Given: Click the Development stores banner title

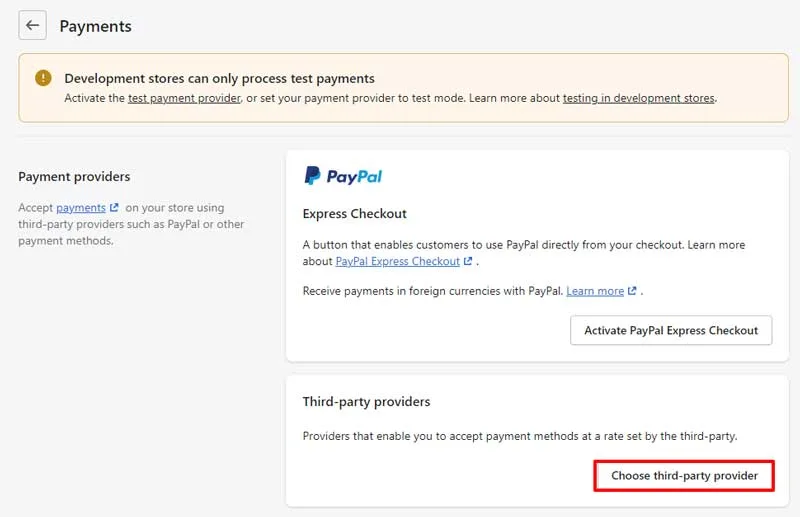Looking at the screenshot, I should tap(219, 79).
